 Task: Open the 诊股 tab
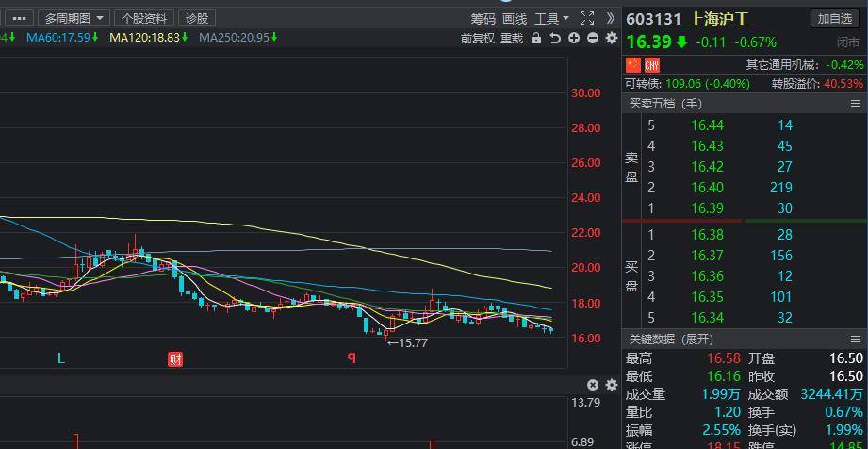click(x=197, y=18)
